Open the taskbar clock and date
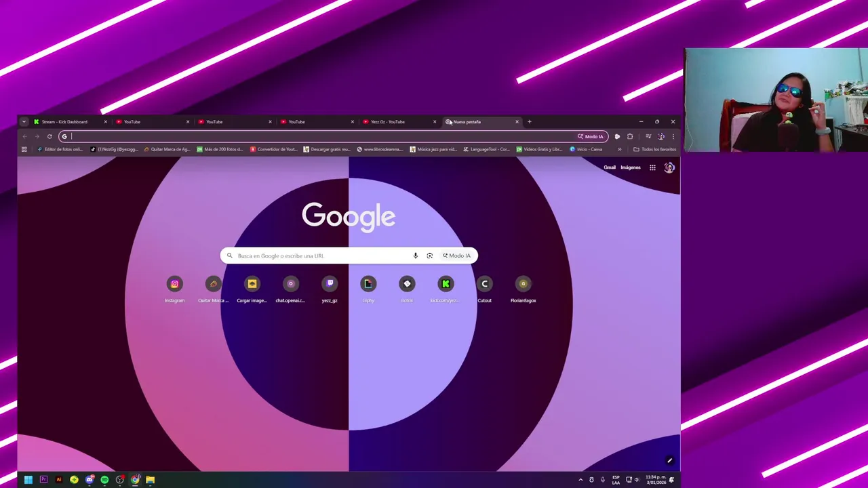This screenshot has height=488, width=868. [x=656, y=480]
